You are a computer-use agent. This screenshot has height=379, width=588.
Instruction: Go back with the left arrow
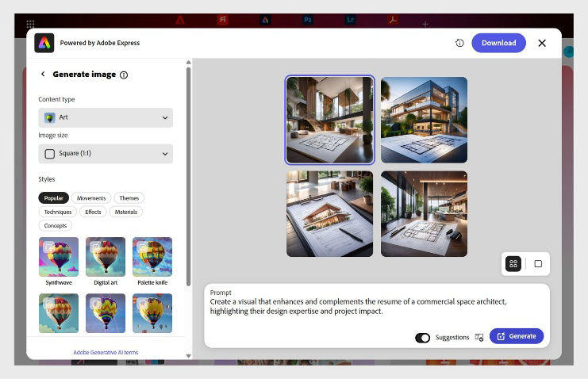43,74
